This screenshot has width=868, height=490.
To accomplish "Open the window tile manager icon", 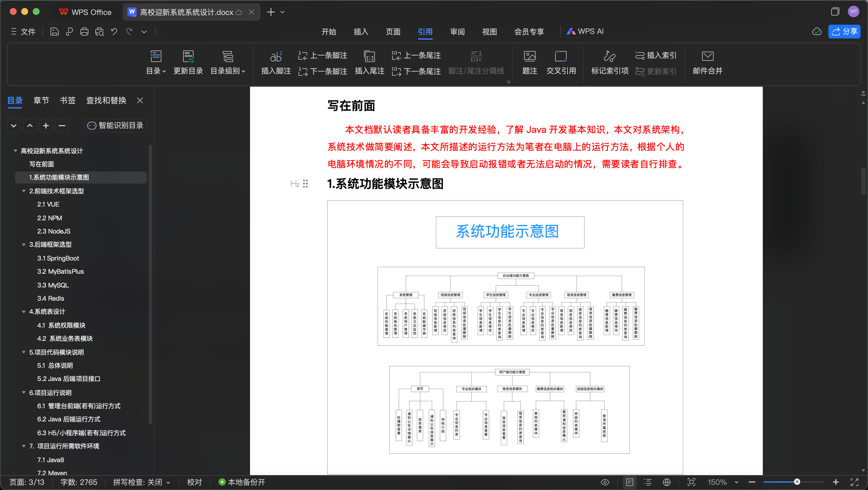I will coord(835,12).
